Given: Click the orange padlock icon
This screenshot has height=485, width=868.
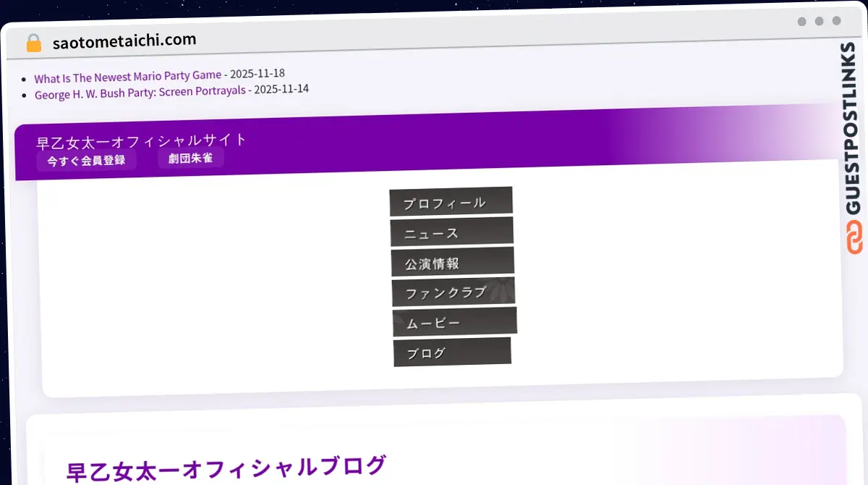Looking at the screenshot, I should 34,43.
